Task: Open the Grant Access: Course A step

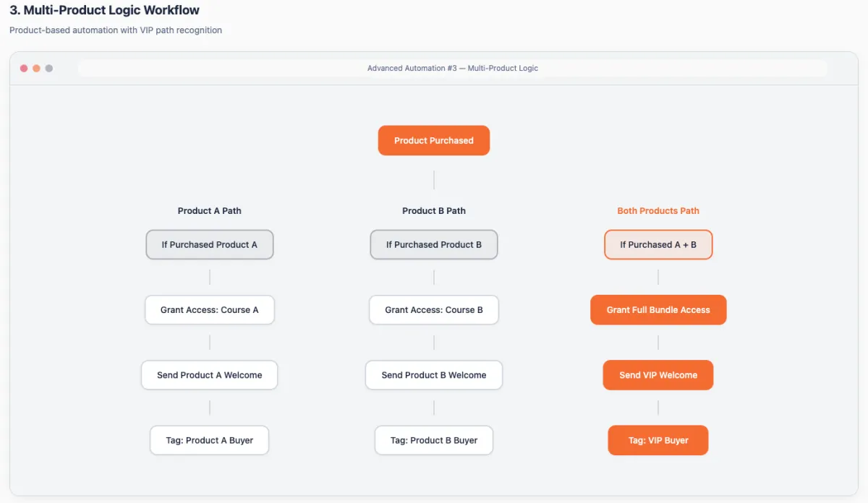Action: [210, 309]
